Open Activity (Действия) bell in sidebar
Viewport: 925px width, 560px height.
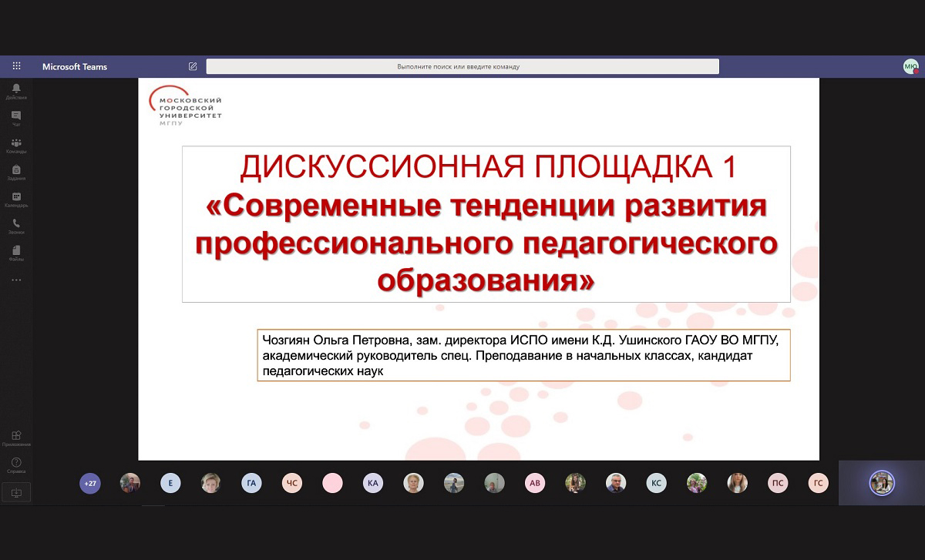click(16, 91)
